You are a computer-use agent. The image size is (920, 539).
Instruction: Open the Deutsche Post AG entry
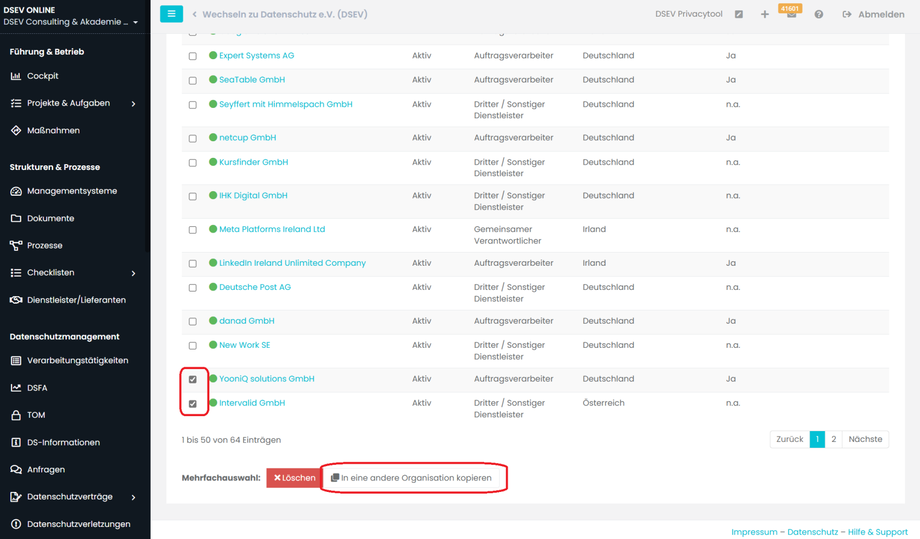click(255, 287)
